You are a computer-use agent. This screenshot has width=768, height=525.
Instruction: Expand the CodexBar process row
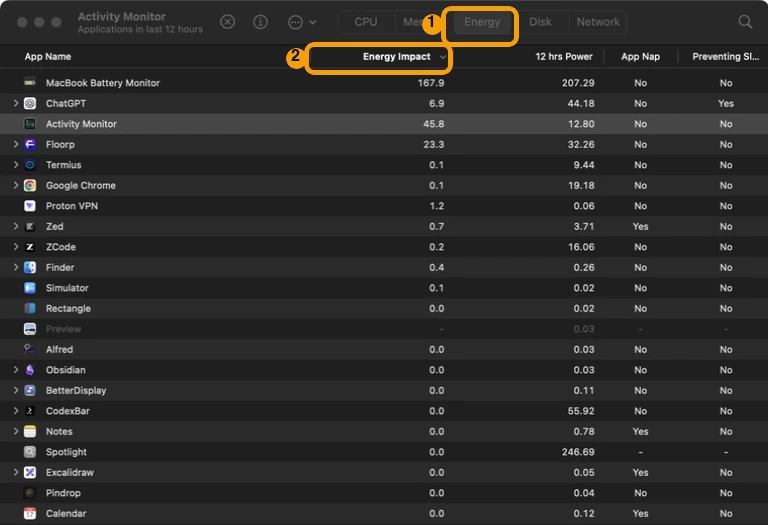point(16,411)
